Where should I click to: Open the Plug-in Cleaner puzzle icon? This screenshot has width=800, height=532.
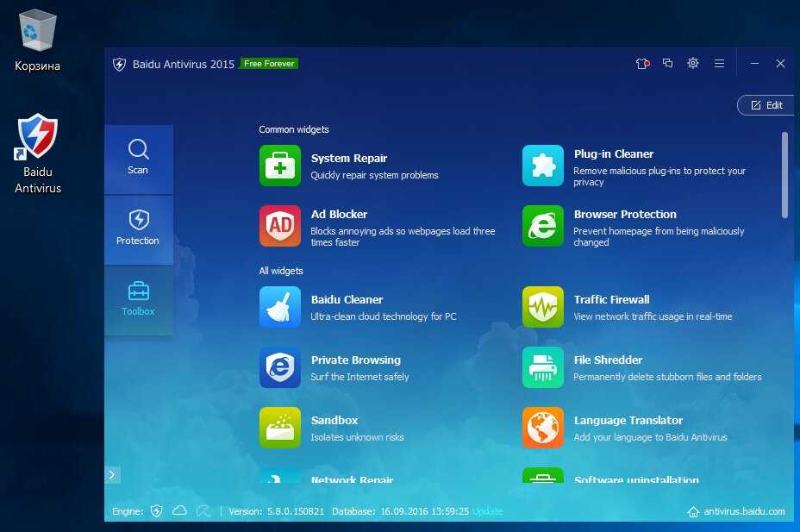tap(543, 166)
